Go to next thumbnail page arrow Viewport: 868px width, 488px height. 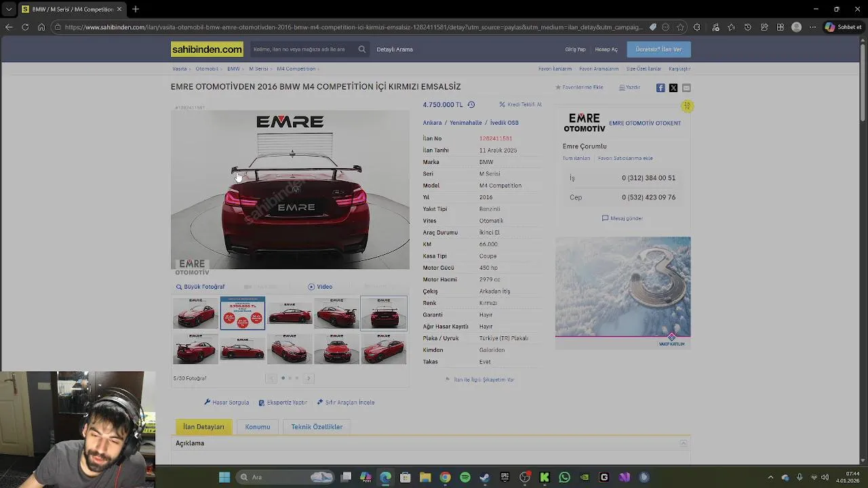pyautogui.click(x=309, y=378)
